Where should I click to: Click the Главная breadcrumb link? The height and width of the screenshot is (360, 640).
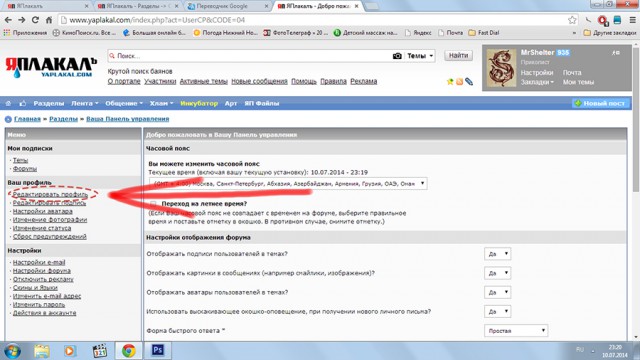coord(27,119)
